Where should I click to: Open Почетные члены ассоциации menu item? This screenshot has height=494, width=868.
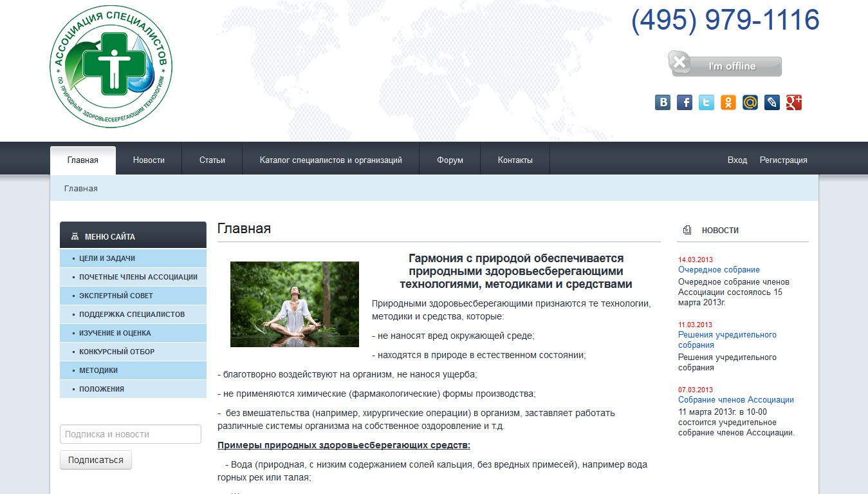point(133,277)
